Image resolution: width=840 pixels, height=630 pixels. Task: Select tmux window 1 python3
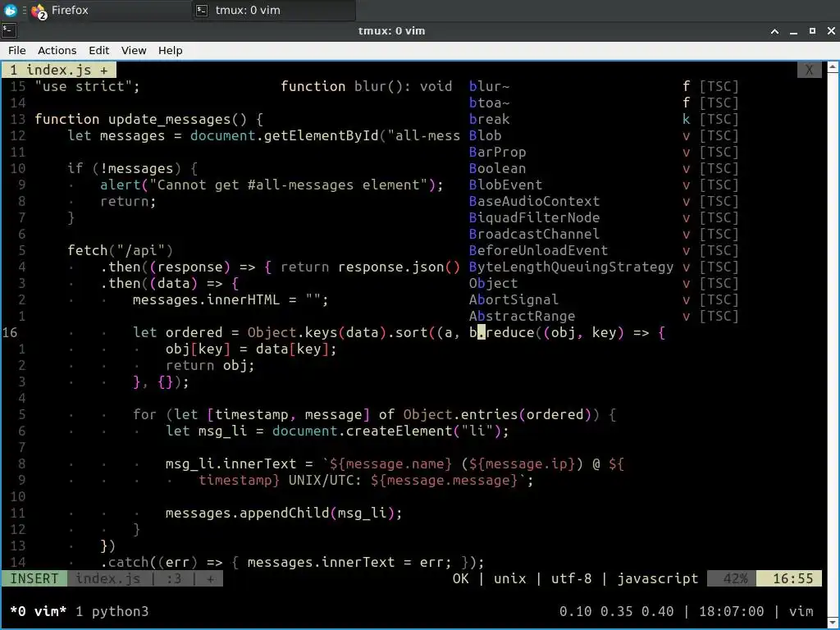coord(112,611)
